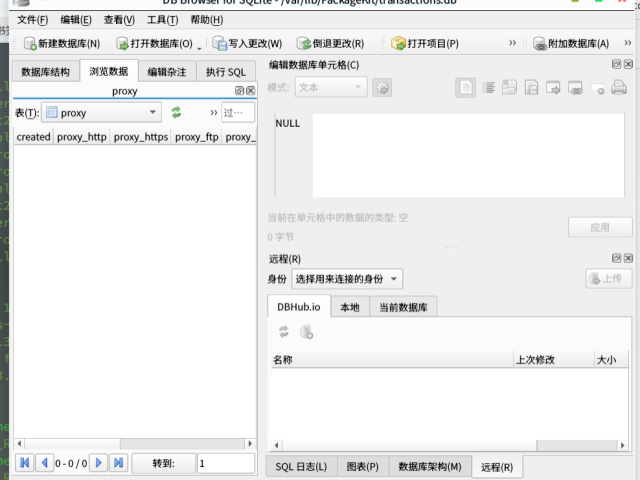The image size is (640, 480).
Task: Open the 模式 mode dropdown set to 文本
Action: tap(330, 88)
